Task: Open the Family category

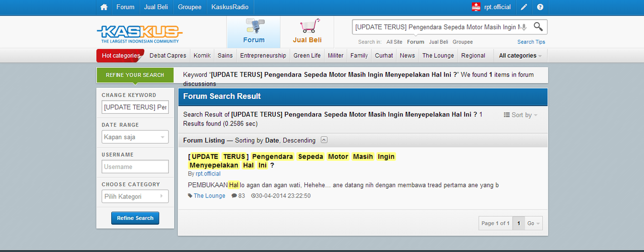Action: 359,55
